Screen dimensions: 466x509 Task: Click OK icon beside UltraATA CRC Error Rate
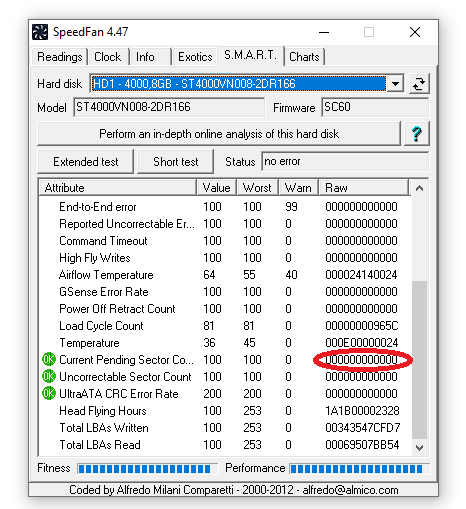click(x=49, y=393)
